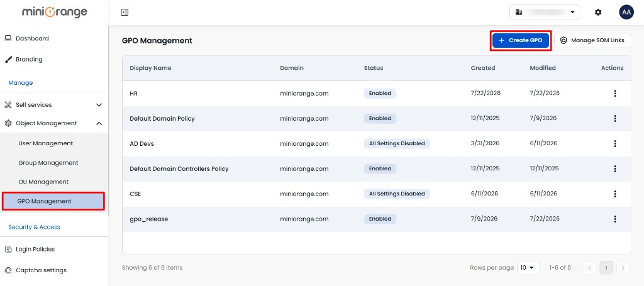Click the Login Policies icon
644x286 pixels.
(8, 249)
